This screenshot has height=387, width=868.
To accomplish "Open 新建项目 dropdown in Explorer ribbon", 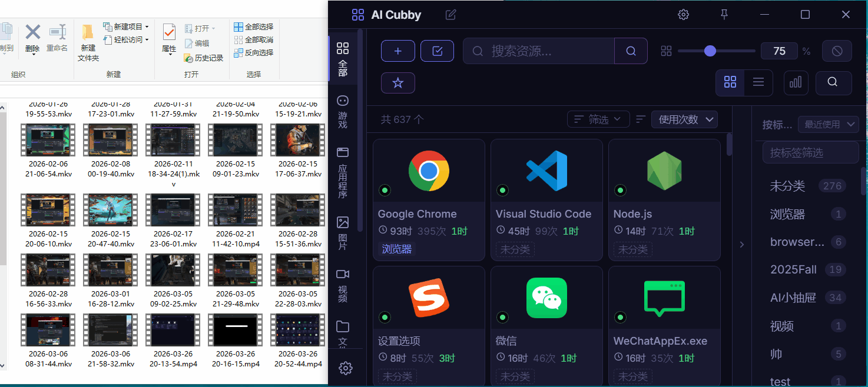I will [x=126, y=27].
